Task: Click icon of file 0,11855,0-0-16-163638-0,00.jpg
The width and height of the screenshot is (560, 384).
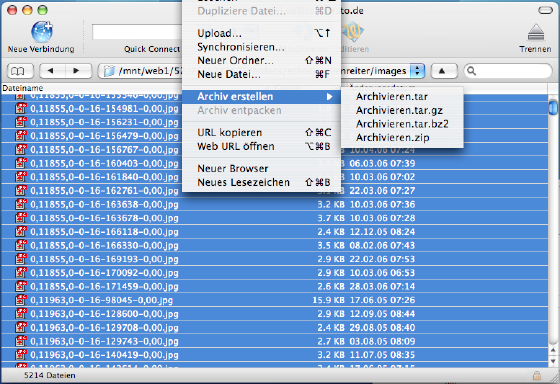Action: click(21, 204)
